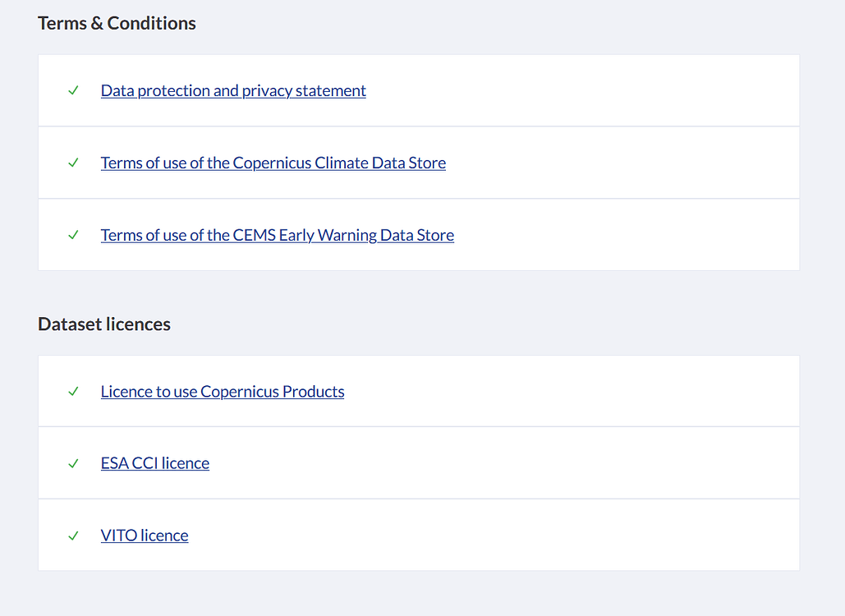Open Terms of use of the CEMS Early Warning Data Store

[x=277, y=235]
